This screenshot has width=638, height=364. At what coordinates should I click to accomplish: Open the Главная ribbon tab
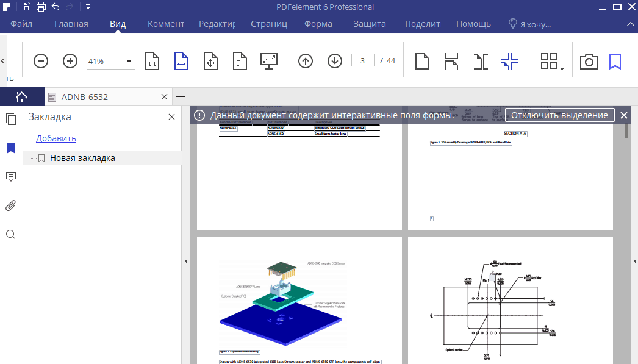71,24
